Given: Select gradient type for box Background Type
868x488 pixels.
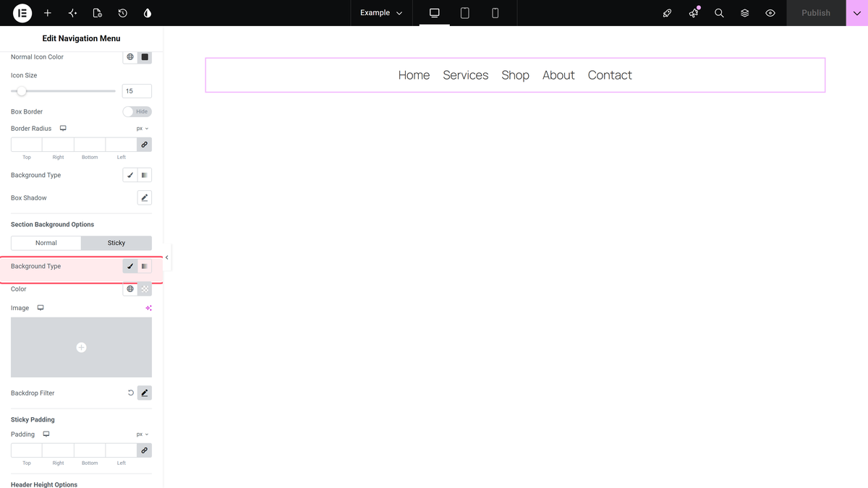Looking at the screenshot, I should 145,175.
